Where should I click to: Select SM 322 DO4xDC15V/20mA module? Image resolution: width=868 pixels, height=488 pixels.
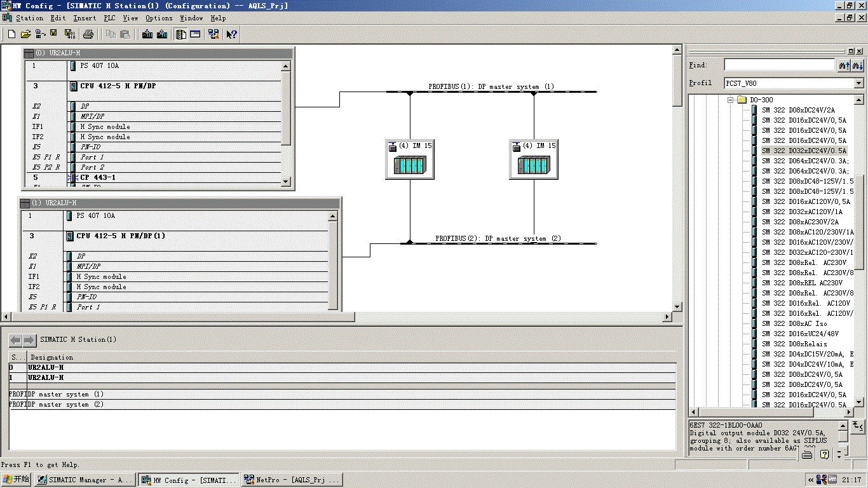808,354
